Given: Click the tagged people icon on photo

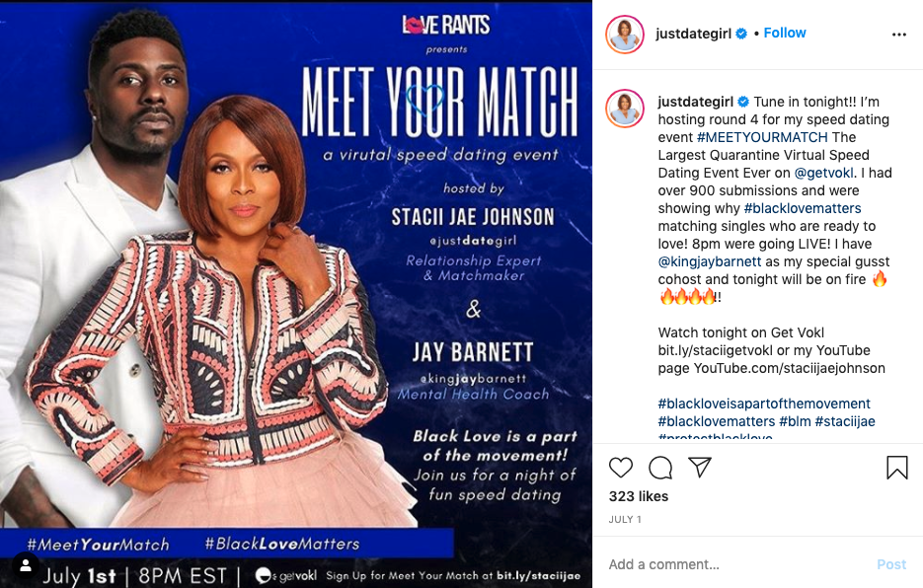Looking at the screenshot, I should (x=26, y=565).
